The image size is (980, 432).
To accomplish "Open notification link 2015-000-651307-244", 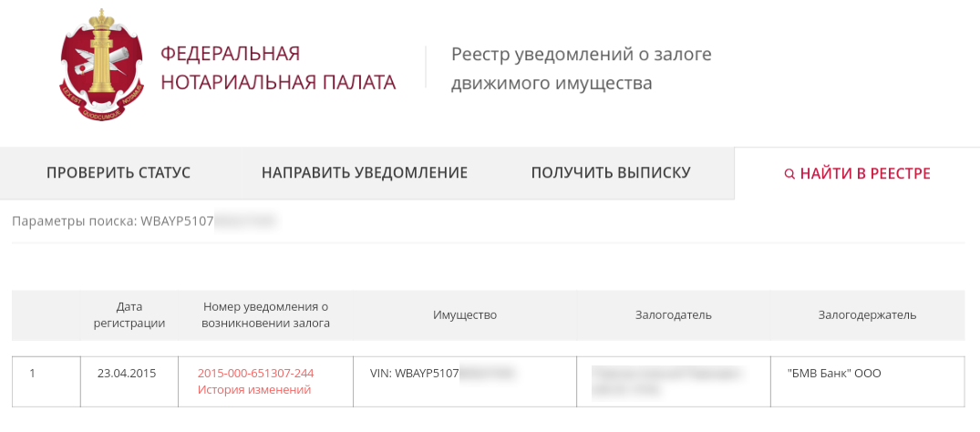I will [255, 373].
